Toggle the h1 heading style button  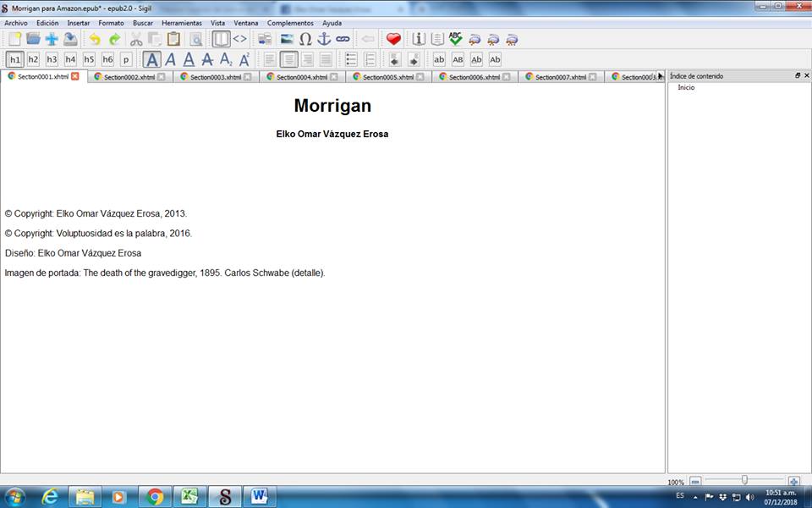pyautogui.click(x=14, y=59)
